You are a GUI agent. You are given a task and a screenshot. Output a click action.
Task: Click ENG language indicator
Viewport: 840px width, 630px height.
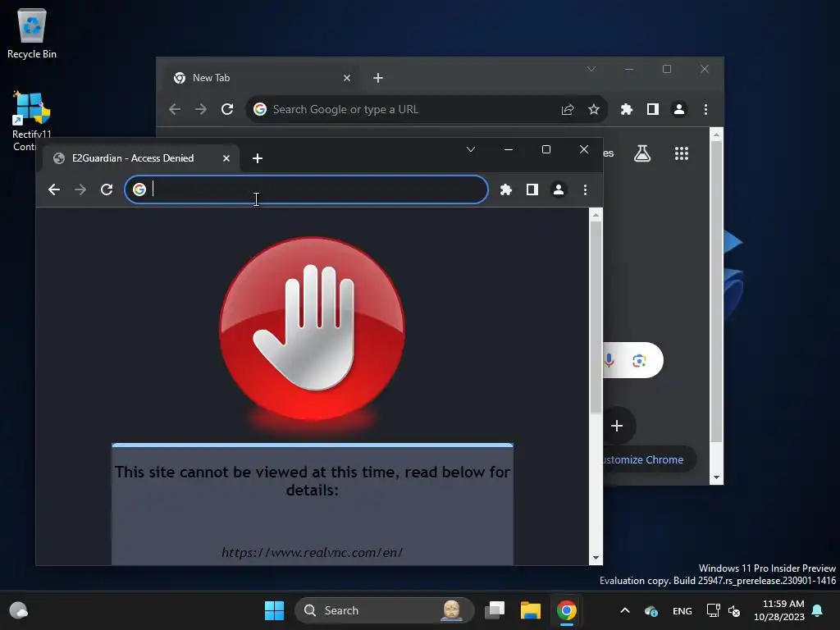pyautogui.click(x=682, y=610)
